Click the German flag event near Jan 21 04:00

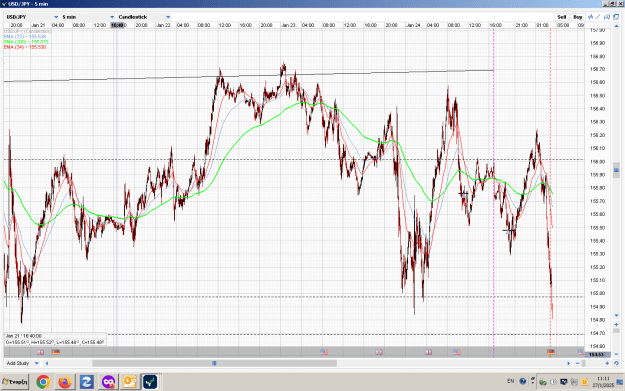coord(56,352)
